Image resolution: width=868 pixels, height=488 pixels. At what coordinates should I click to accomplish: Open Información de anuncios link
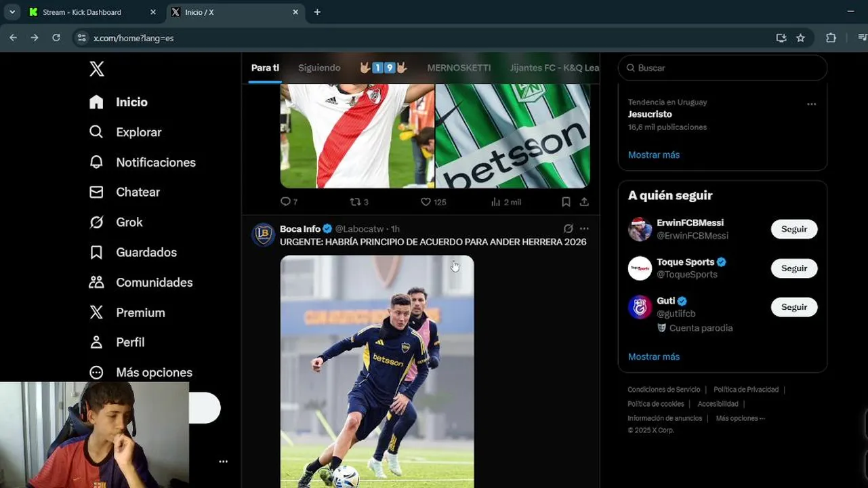665,418
